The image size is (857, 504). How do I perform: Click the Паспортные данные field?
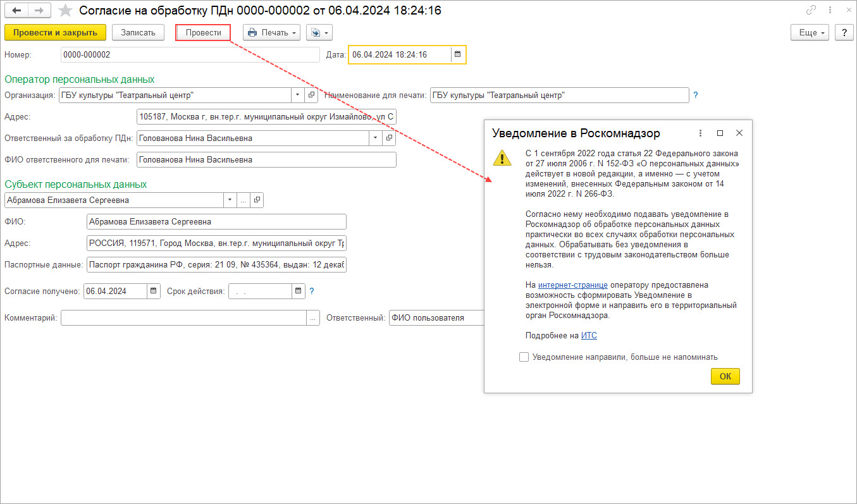pyautogui.click(x=216, y=265)
